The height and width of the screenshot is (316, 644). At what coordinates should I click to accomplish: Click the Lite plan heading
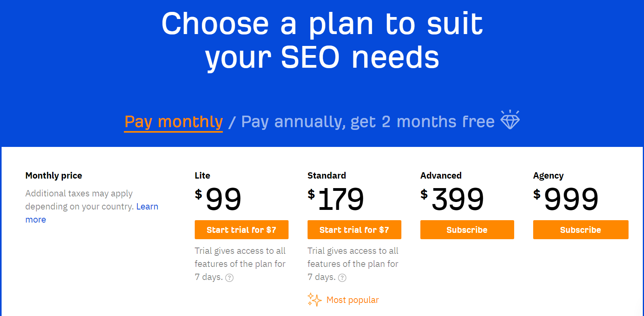point(202,175)
